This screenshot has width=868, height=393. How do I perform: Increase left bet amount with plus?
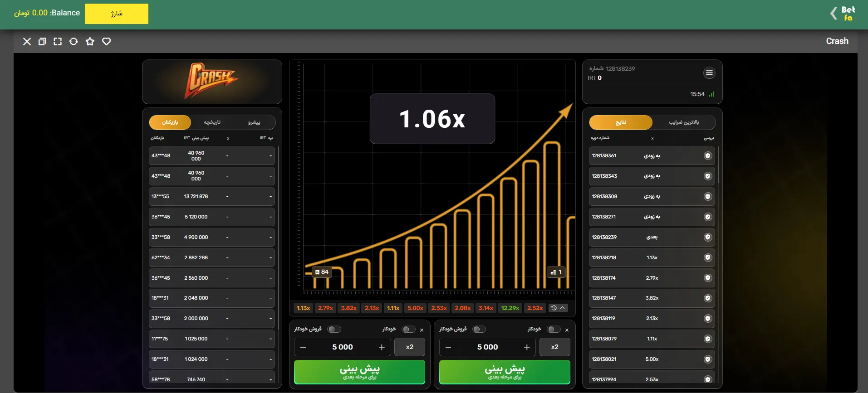382,347
